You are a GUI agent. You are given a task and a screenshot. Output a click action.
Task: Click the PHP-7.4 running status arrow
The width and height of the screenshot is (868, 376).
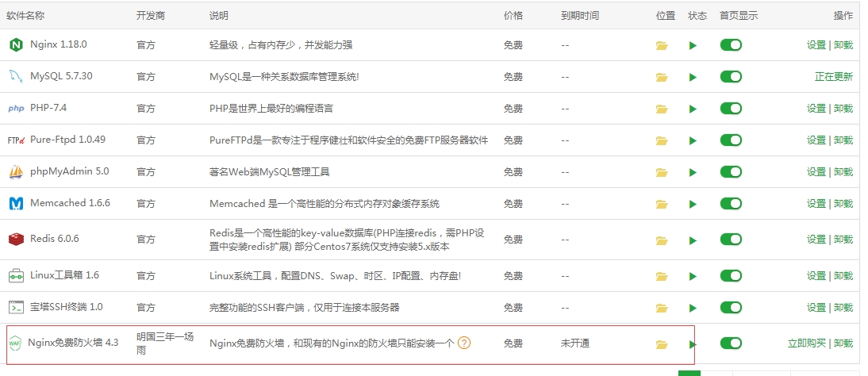[693, 109]
